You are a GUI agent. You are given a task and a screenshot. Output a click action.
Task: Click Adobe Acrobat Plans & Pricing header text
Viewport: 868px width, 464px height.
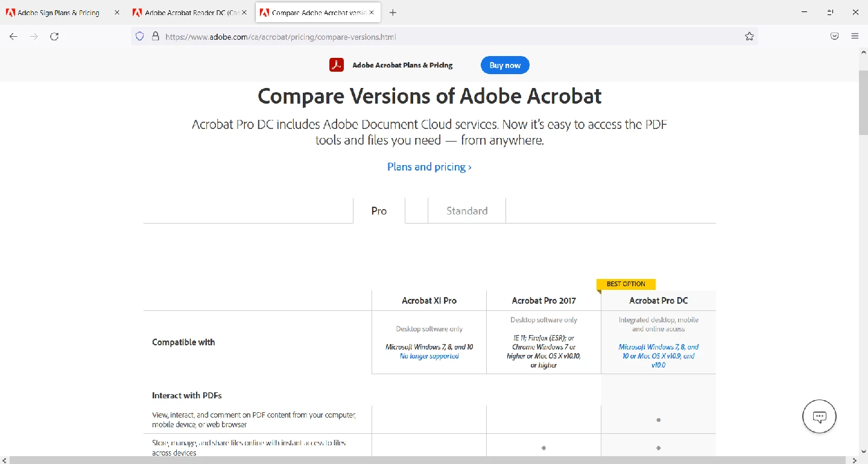(x=402, y=65)
